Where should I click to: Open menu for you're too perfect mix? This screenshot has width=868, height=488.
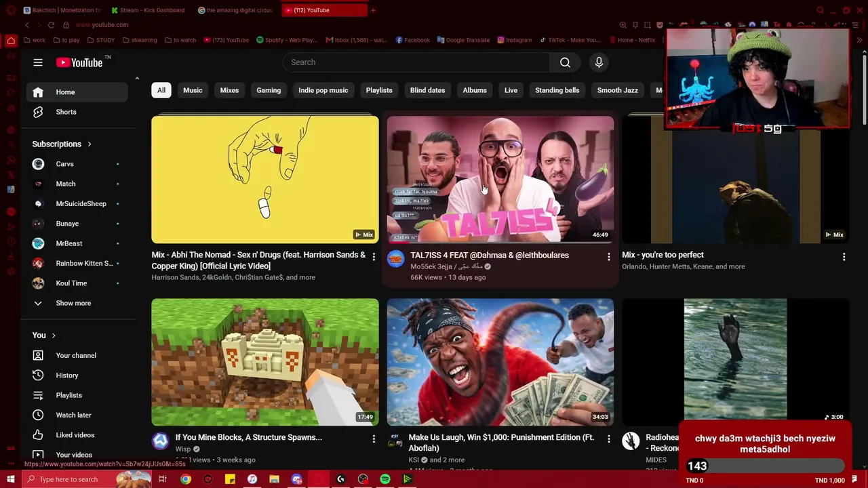click(844, 257)
